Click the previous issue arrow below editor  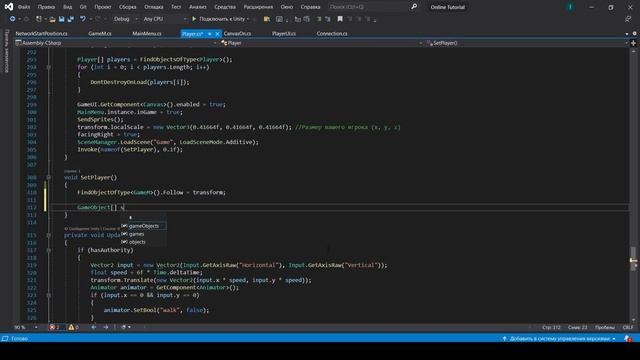click(x=94, y=327)
